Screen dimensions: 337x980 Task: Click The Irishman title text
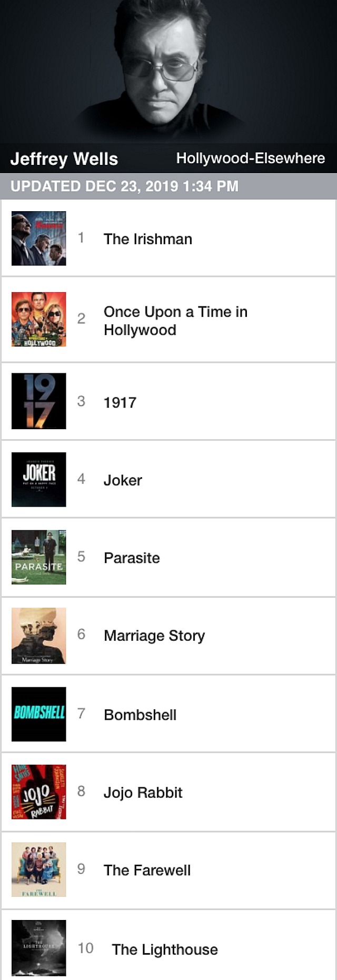tap(148, 239)
